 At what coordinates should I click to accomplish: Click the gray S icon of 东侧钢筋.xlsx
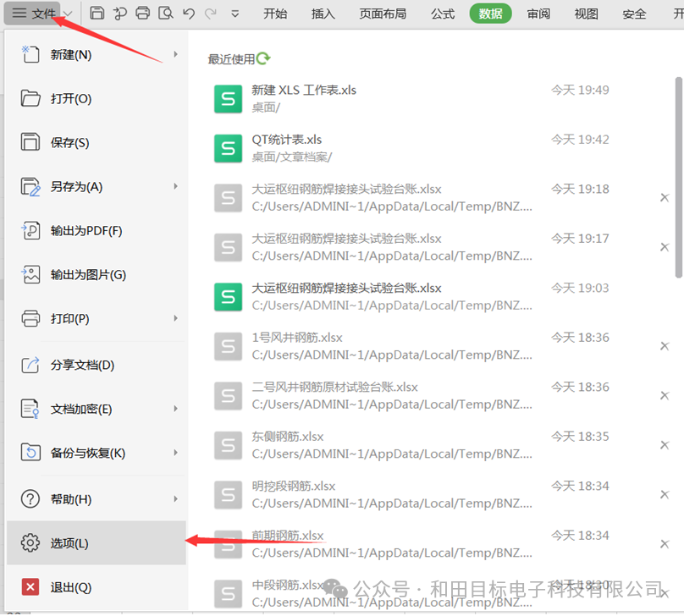[228, 446]
